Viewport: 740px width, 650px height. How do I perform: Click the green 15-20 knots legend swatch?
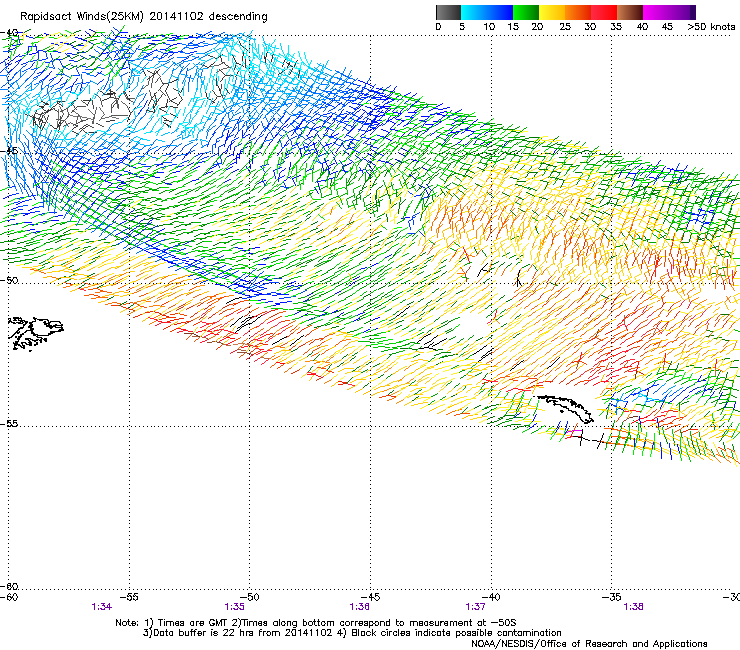[x=526, y=12]
